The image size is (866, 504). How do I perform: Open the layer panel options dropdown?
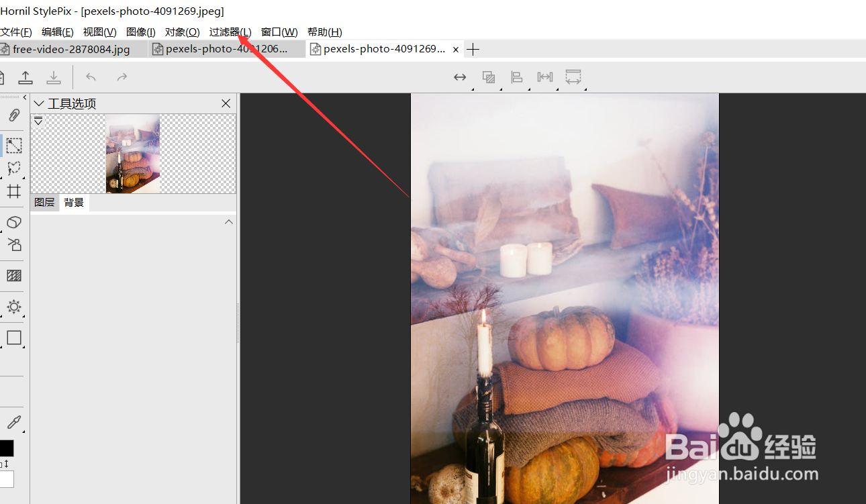[38, 121]
